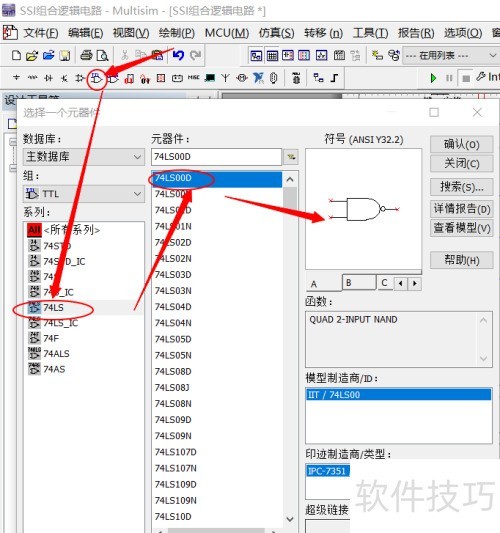500x533 pixels.
Task: Switch to symbol section tab B
Action: (359, 283)
